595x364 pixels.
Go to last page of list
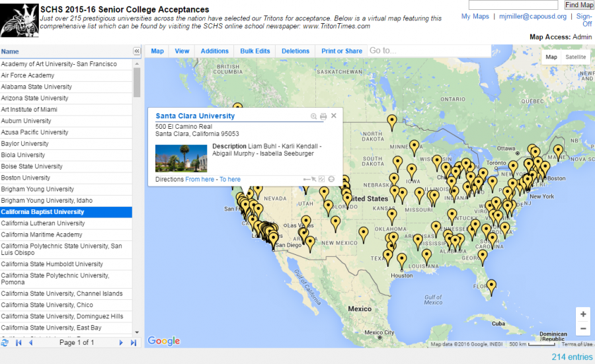[x=133, y=342]
